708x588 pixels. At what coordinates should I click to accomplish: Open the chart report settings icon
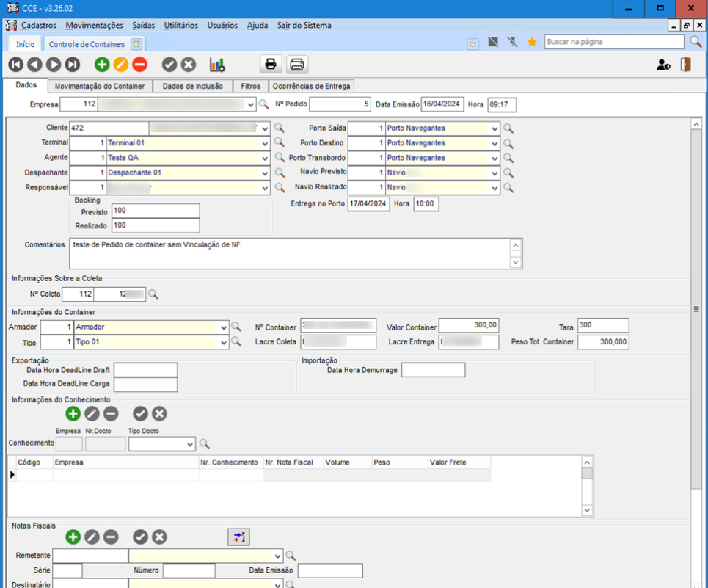tap(217, 65)
